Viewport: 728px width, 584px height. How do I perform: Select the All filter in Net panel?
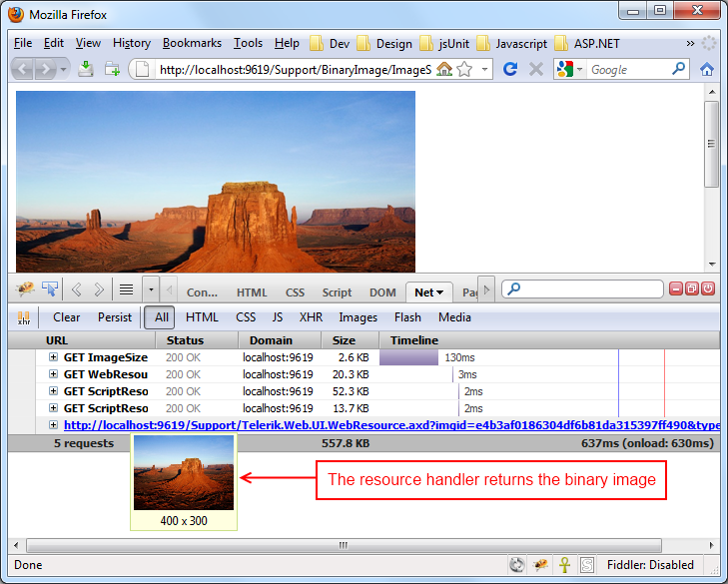160,317
